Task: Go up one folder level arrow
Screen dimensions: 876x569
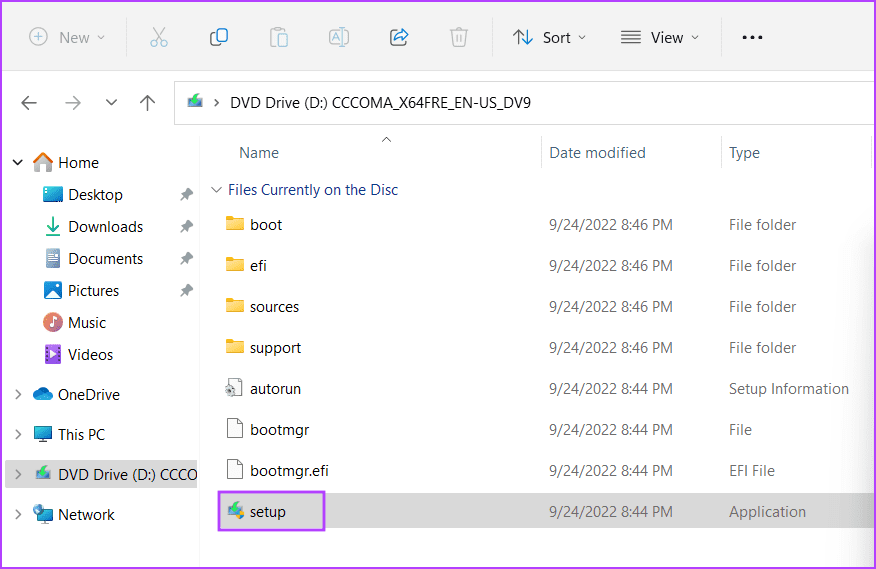Action: coord(147,103)
